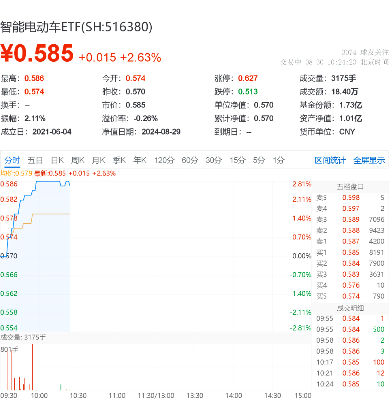Click the 跌停 value 0.513
The width and height of the screenshot is (389, 414).
pos(248,92)
